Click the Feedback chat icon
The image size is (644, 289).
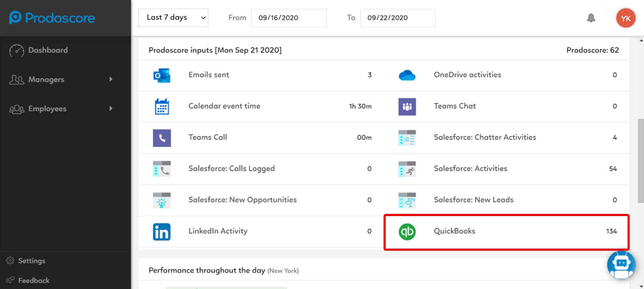(10, 280)
